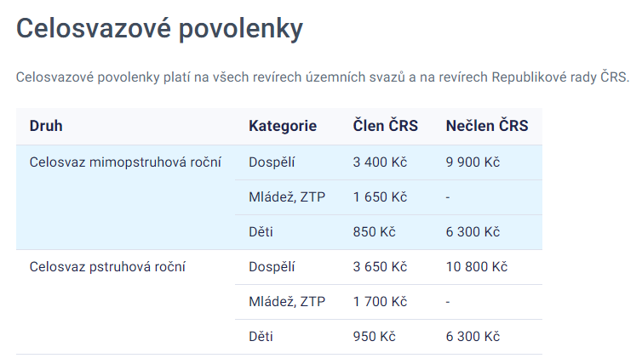Select the "Nečlen ČRS" column header
Image resolution: width=642 pixels, height=364 pixels.
487,126
